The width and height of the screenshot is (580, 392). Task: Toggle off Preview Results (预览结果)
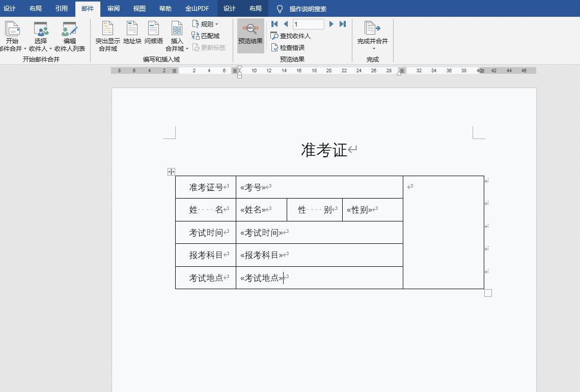coord(250,35)
